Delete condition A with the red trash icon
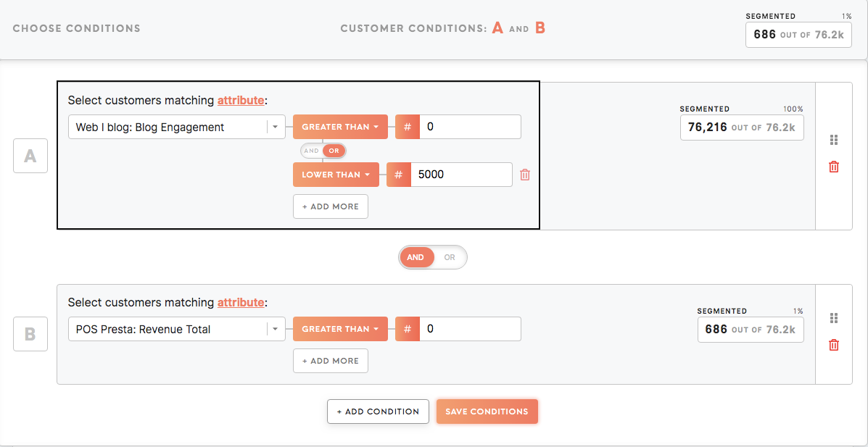Image resolution: width=868 pixels, height=447 pixels. 834,167
